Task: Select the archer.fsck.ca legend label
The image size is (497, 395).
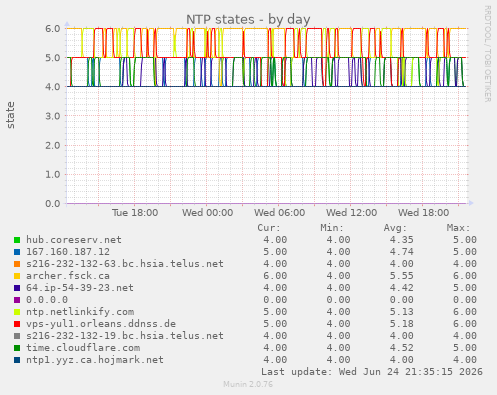Action: point(68,276)
